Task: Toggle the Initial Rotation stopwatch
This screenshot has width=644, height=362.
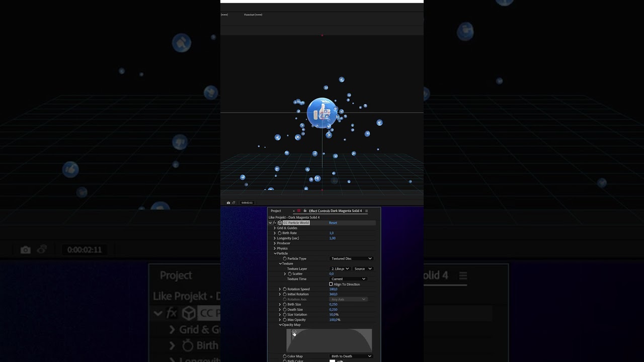Action: (285, 294)
